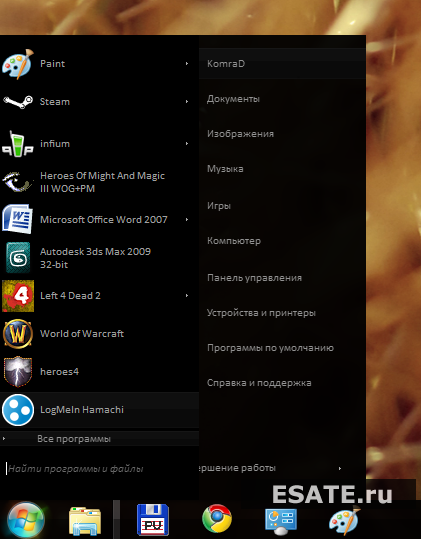The height and width of the screenshot is (539, 421).
Task: Open Компьютер from Start menu
Action: coord(234,241)
